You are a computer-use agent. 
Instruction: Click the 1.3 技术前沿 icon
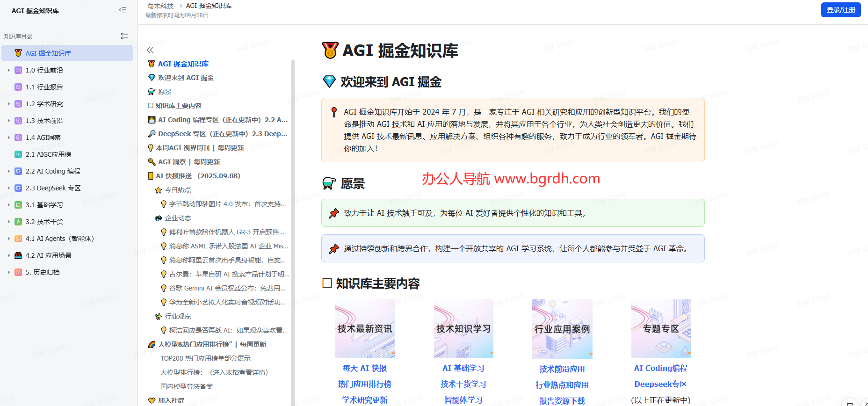point(18,121)
